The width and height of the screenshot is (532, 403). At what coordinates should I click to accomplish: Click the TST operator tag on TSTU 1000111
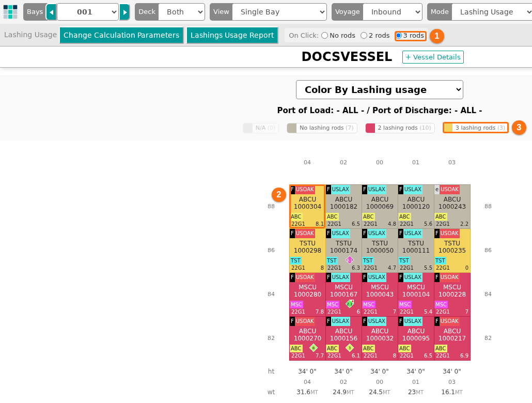click(x=404, y=260)
